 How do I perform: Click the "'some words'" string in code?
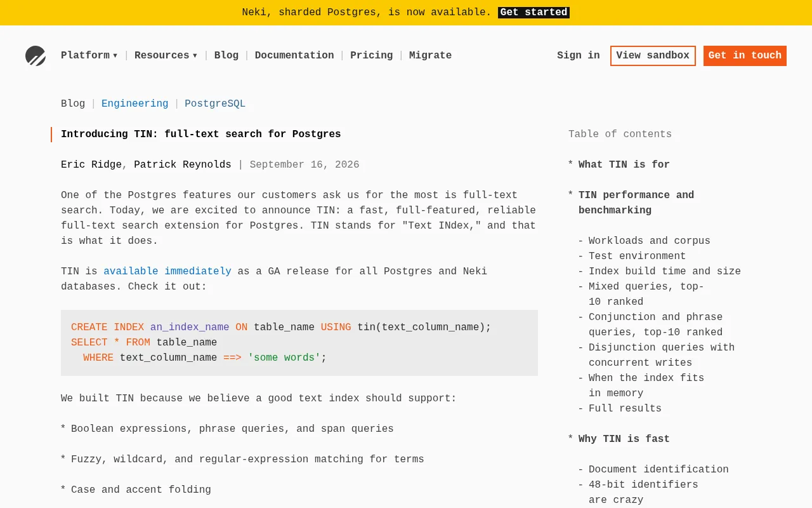tap(284, 358)
